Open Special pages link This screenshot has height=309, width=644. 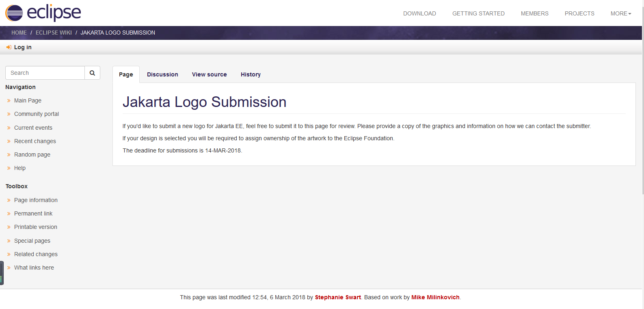click(x=32, y=241)
